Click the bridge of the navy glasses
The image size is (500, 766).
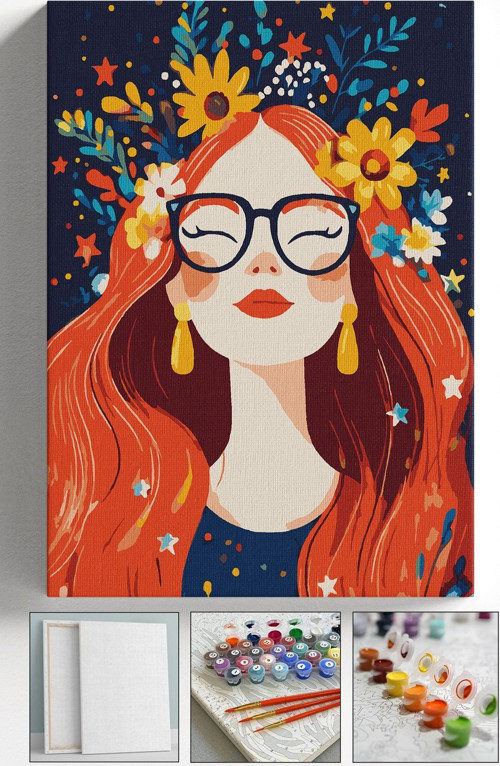coord(264,214)
